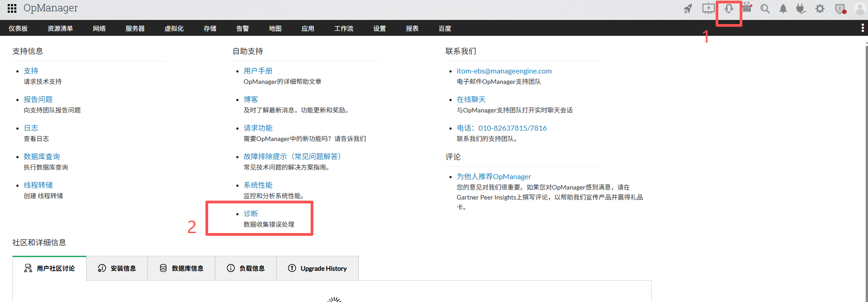Open the 虚拟化 menu
The image size is (868, 302).
click(x=174, y=29)
